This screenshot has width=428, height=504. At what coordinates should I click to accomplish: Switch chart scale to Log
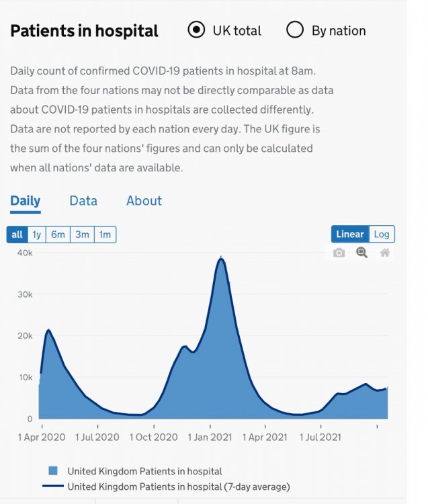pos(382,234)
